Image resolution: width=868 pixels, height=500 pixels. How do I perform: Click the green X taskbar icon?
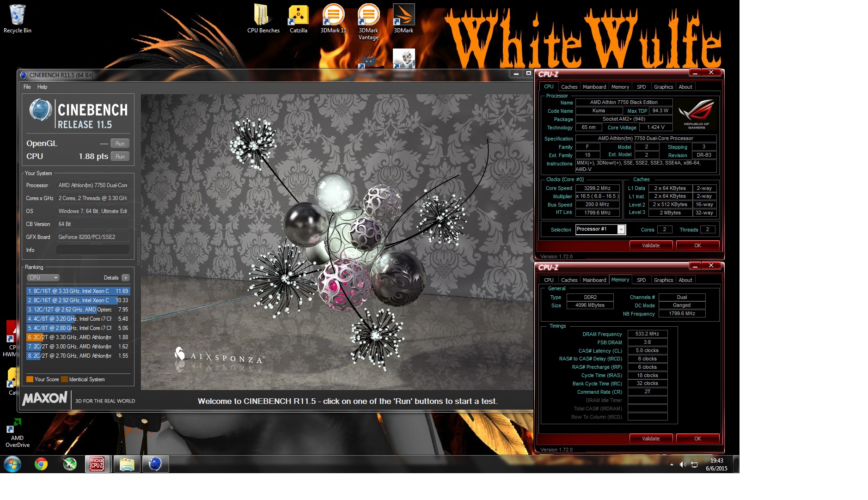point(70,463)
